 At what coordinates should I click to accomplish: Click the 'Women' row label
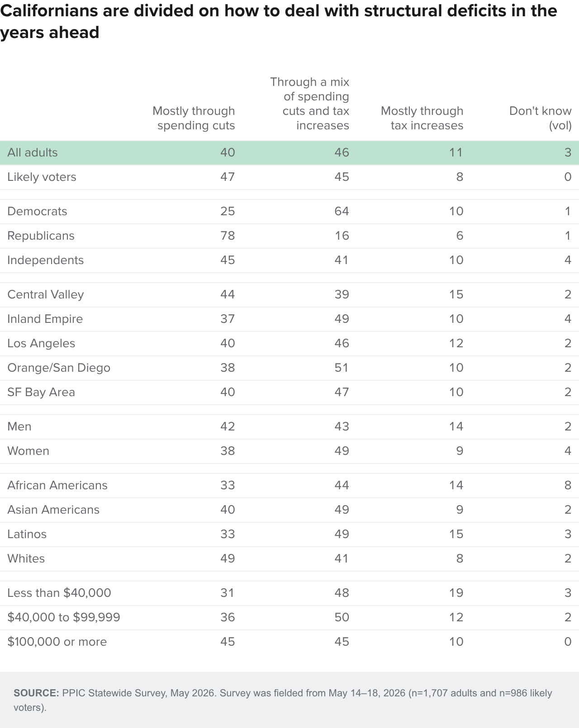pos(28,451)
